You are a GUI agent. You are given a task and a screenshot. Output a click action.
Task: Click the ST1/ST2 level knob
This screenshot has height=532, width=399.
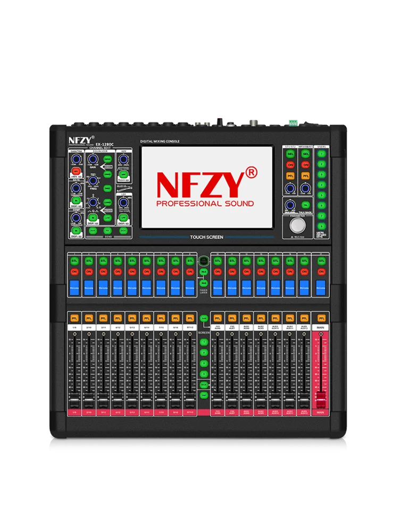[x=290, y=188]
